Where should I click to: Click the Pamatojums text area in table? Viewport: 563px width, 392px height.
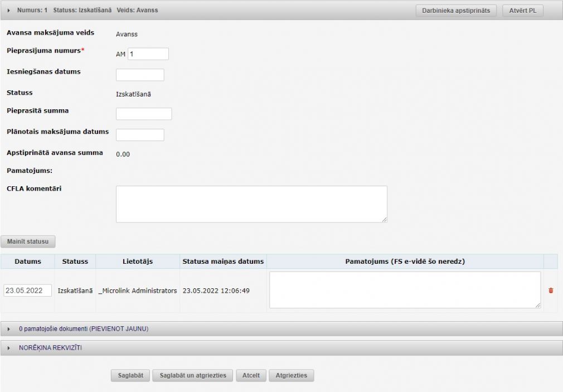[x=405, y=290]
